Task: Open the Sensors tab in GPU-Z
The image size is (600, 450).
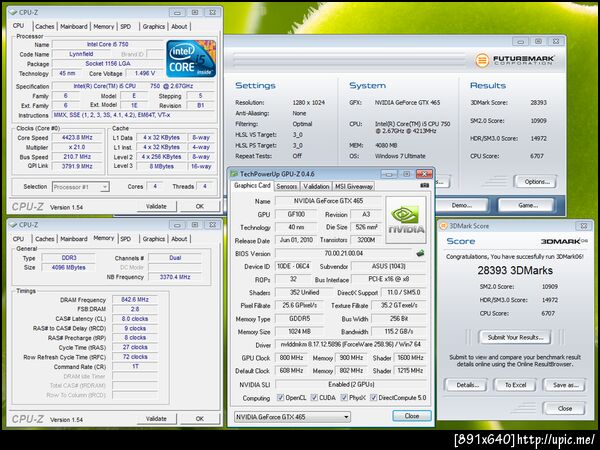Action: tap(287, 186)
